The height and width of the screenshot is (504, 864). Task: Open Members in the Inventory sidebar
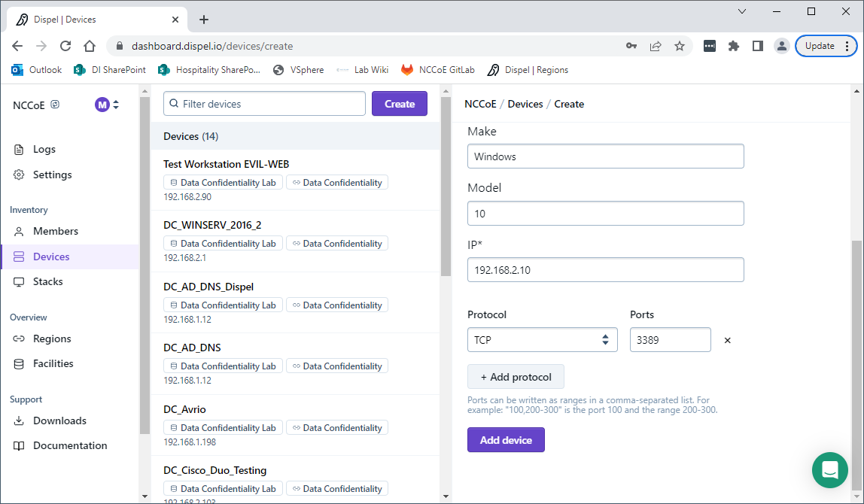pyautogui.click(x=55, y=231)
